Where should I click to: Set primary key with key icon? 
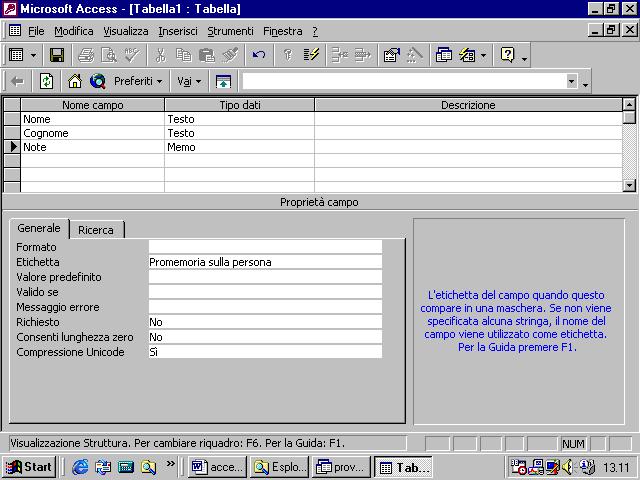[x=288, y=55]
